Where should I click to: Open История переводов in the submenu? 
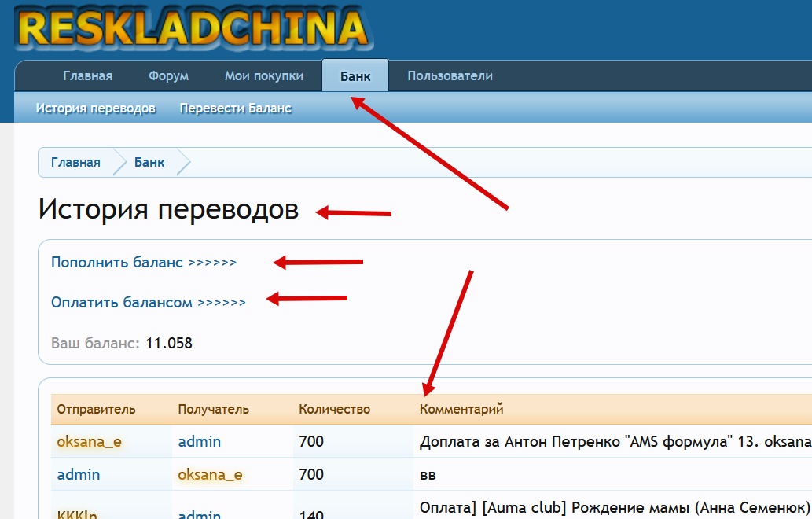[95, 108]
